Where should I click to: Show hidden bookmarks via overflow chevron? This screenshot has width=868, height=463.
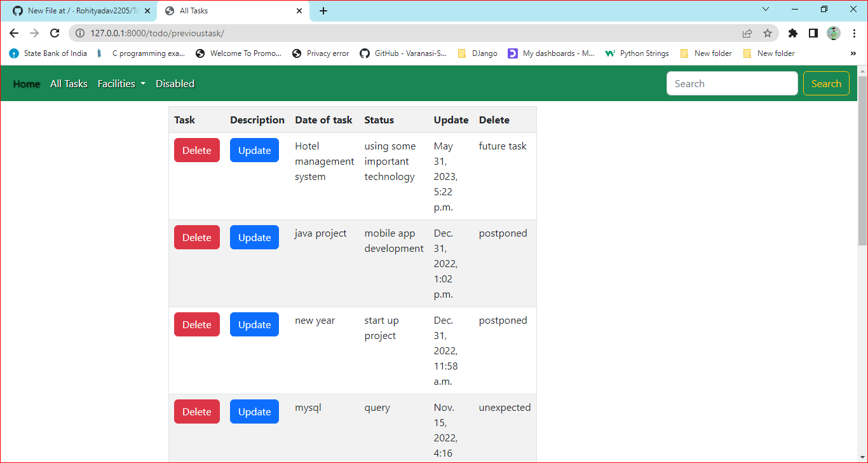(853, 53)
